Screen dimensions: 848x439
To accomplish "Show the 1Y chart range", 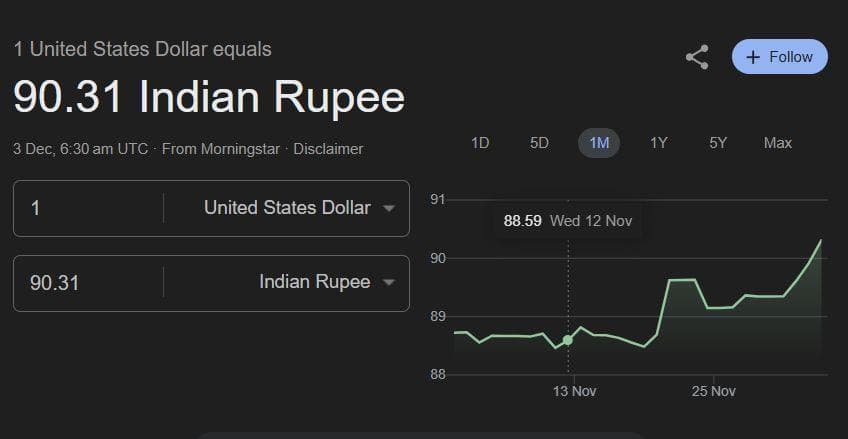I will (658, 143).
